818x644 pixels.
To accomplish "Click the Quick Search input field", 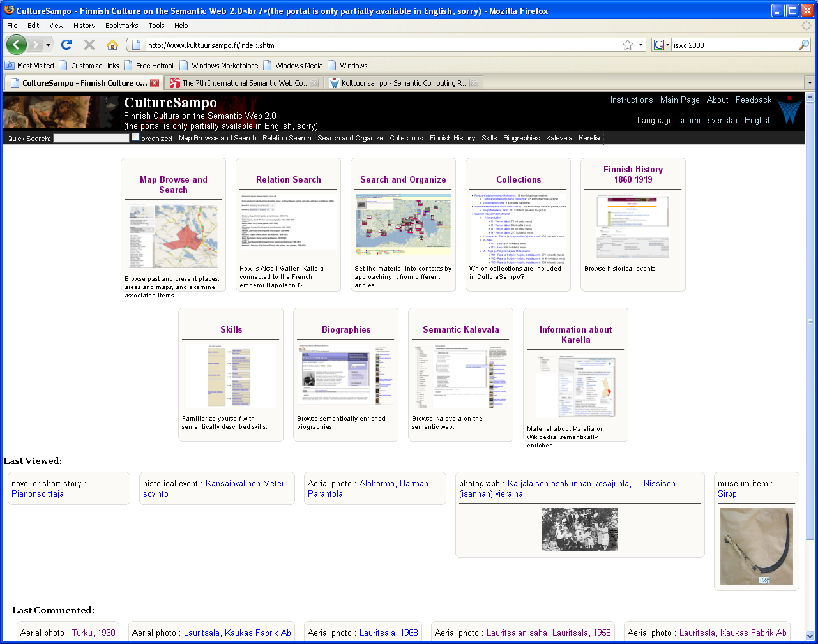I will coord(91,138).
